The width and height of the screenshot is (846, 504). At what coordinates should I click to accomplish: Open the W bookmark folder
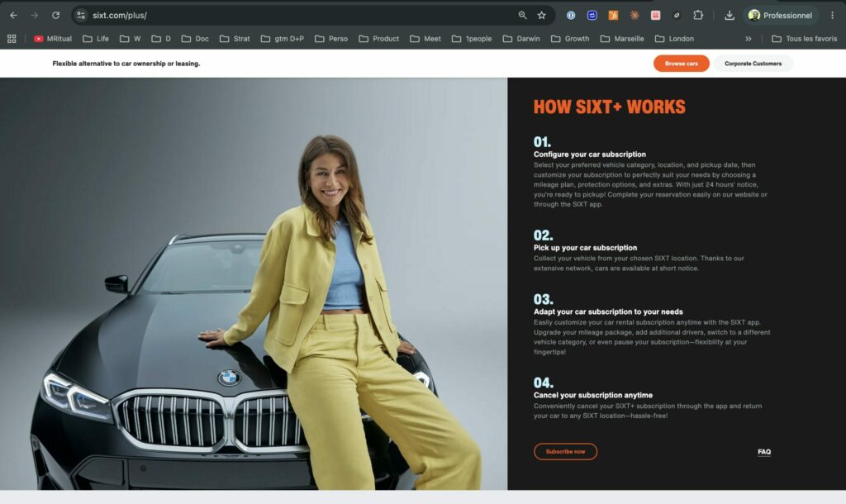(130, 39)
